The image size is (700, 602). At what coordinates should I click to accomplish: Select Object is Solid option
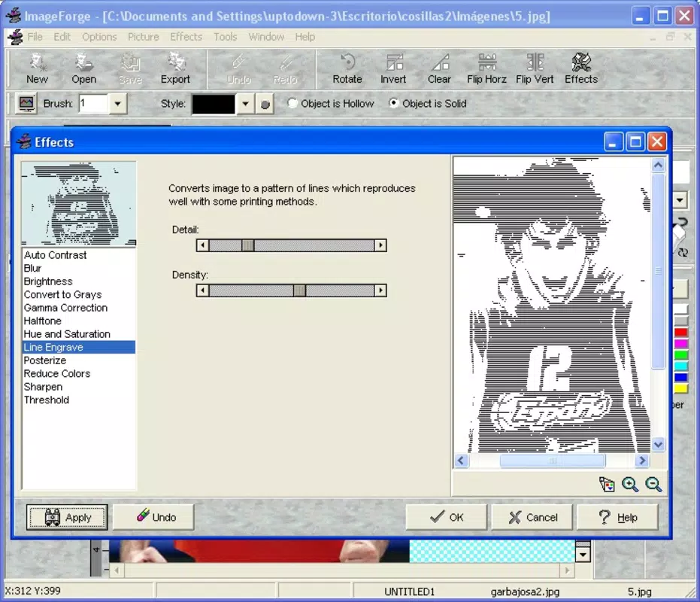(x=428, y=104)
